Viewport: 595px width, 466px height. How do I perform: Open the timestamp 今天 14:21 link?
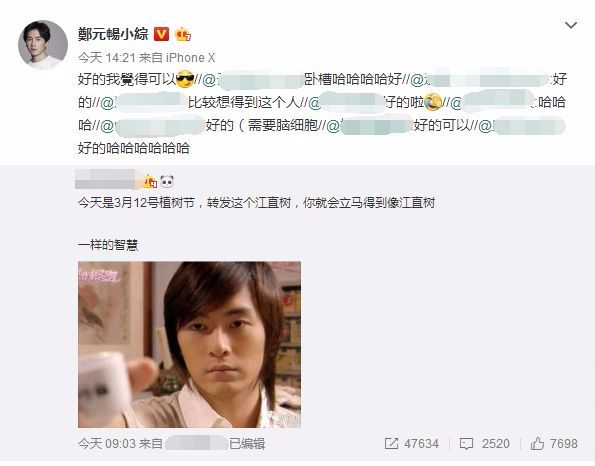click(x=107, y=58)
